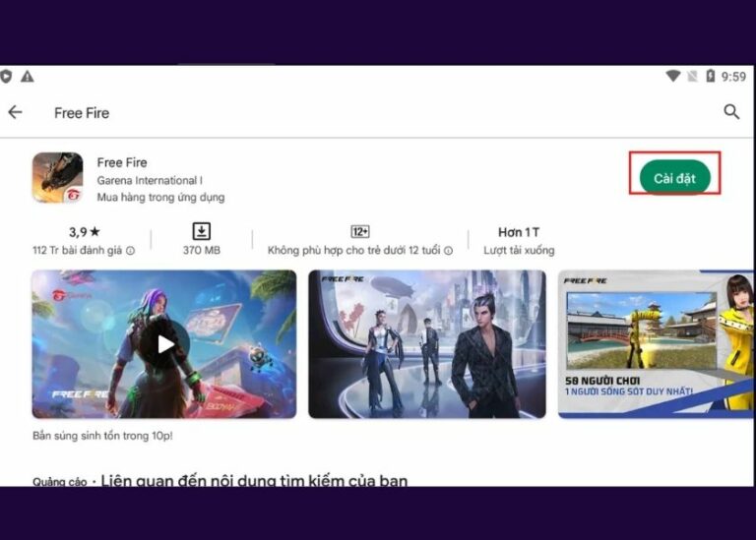Tap the warning triangle status icon
The height and width of the screenshot is (540, 756).
coord(28,76)
